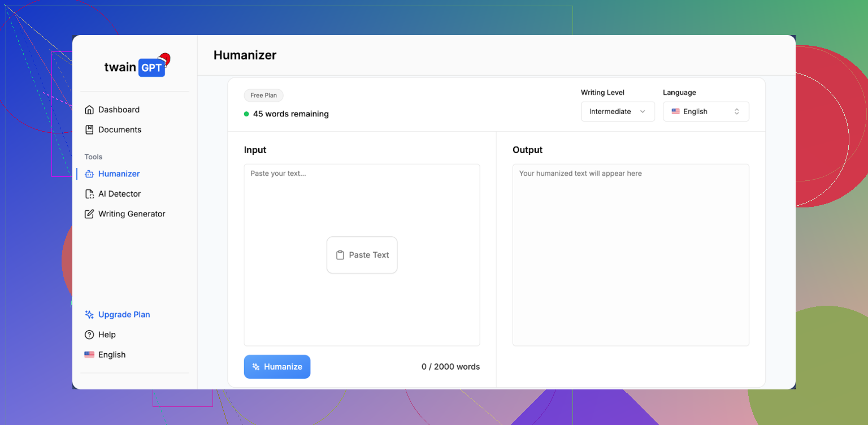
Task: Click the Paste Text button
Action: [x=362, y=255]
